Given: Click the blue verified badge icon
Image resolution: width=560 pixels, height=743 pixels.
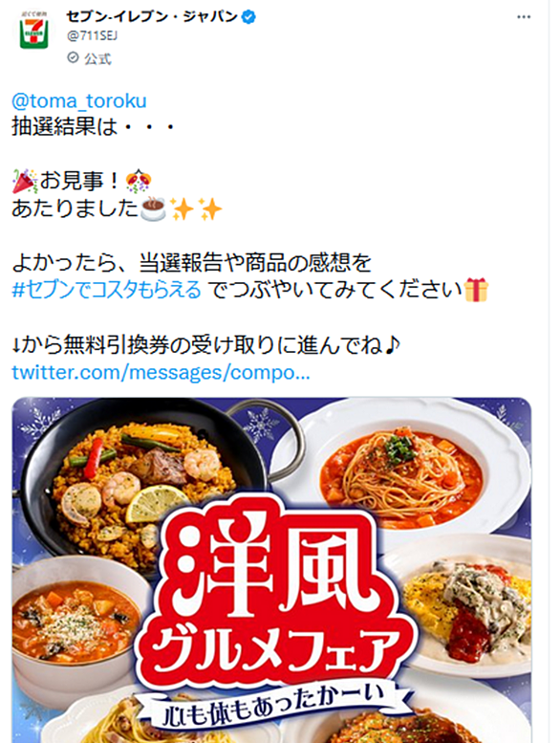Looking at the screenshot, I should (x=249, y=17).
